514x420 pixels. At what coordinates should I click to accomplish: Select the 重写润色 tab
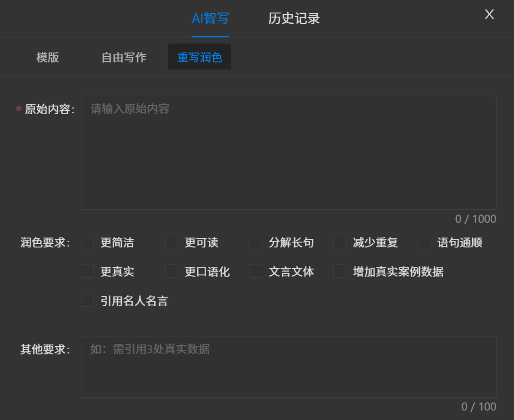[199, 57]
